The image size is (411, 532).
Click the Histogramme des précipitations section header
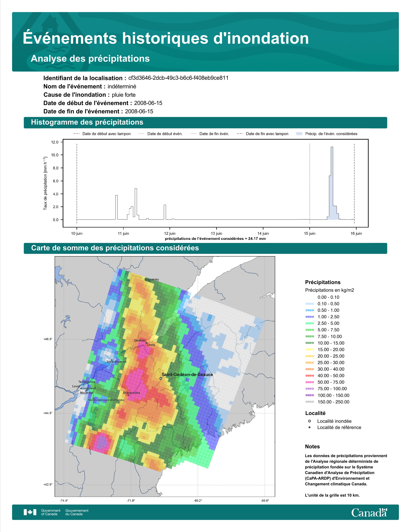point(87,122)
